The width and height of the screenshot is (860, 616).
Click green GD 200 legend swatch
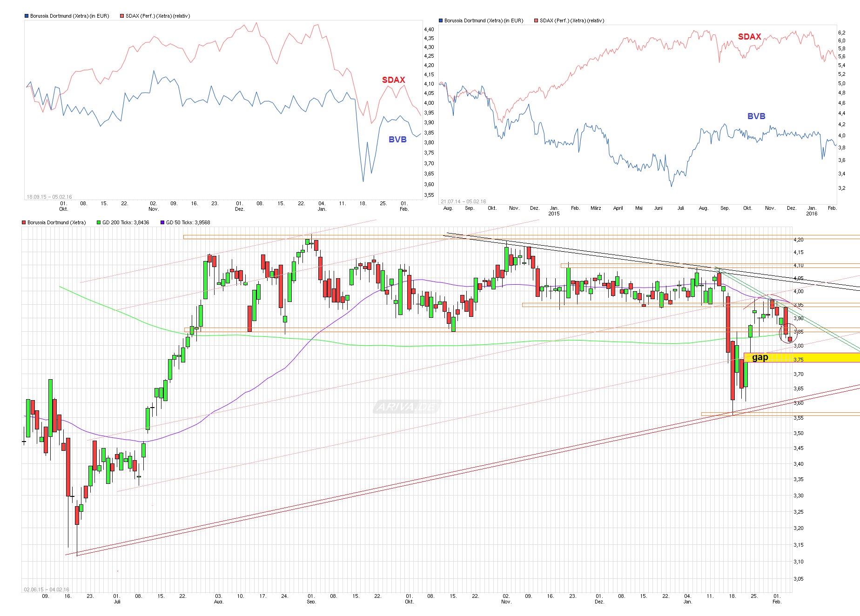click(99, 222)
